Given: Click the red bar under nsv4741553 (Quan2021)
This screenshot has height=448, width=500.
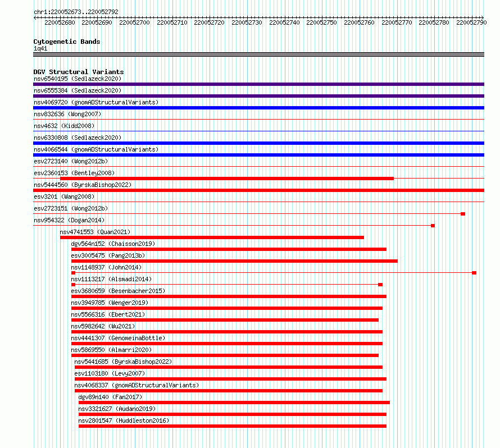Looking at the screenshot, I should [x=212, y=237].
